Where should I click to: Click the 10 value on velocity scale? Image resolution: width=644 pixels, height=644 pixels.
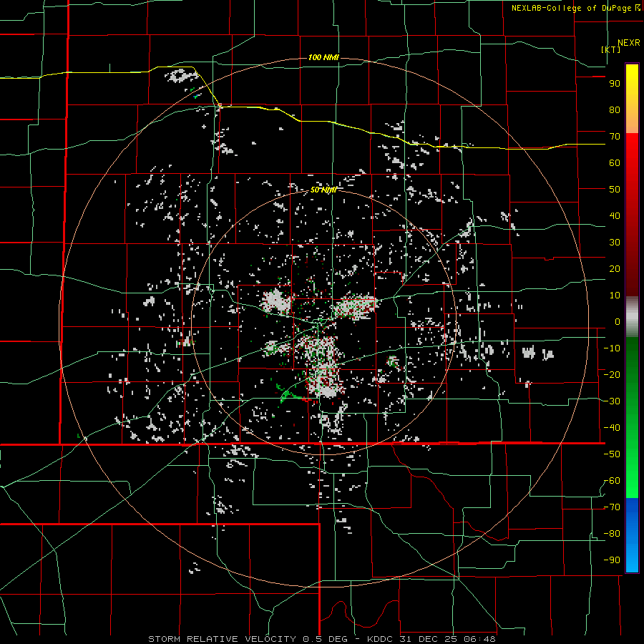tap(615, 296)
